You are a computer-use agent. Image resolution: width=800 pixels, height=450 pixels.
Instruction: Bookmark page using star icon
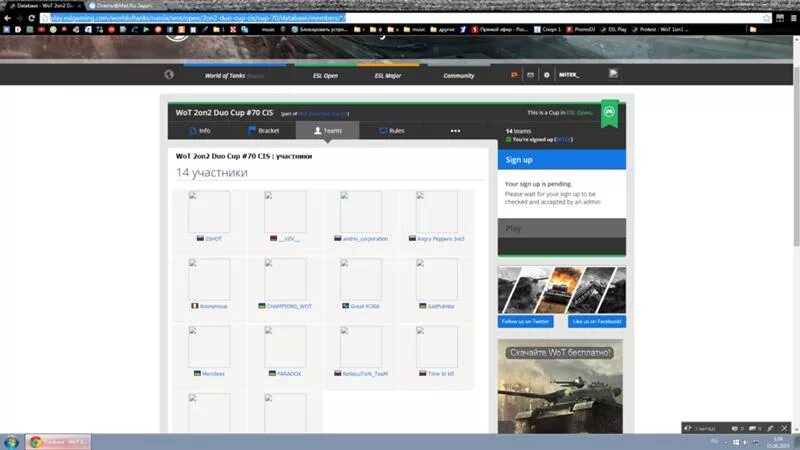click(x=766, y=18)
